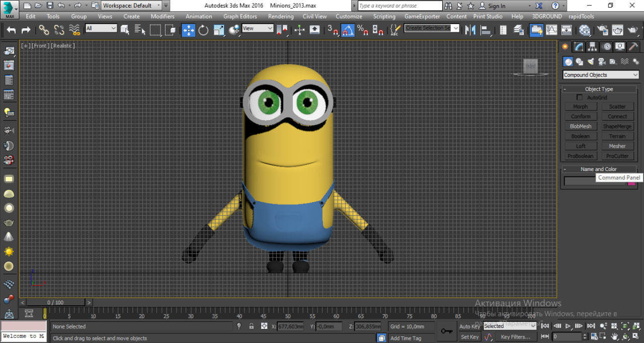Click the ProBoolean object button

(580, 156)
